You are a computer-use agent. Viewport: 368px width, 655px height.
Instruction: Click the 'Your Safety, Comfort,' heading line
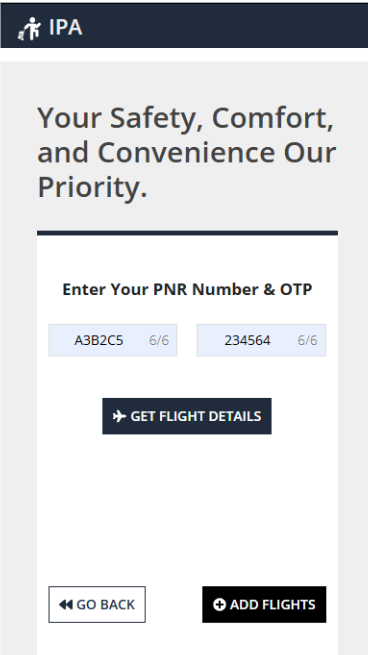pyautogui.click(x=185, y=119)
